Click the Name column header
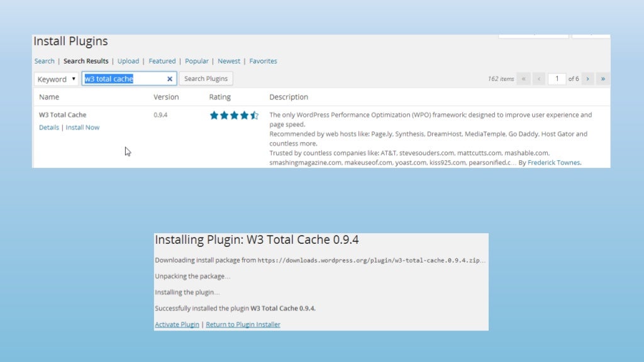 click(x=49, y=97)
